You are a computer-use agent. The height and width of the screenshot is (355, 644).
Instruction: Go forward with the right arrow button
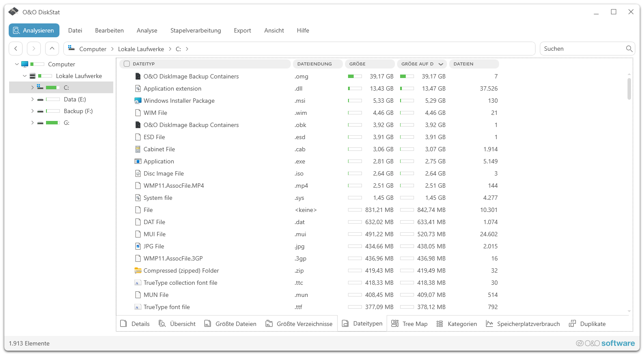point(34,49)
